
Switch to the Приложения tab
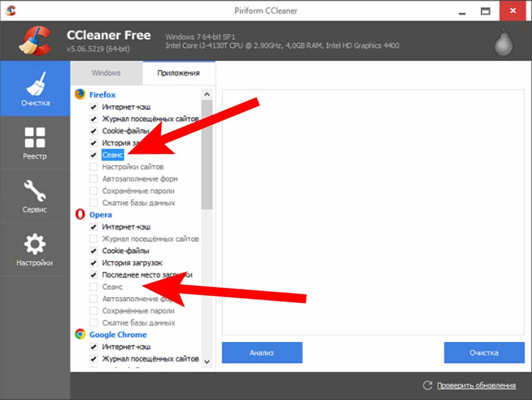click(x=179, y=73)
